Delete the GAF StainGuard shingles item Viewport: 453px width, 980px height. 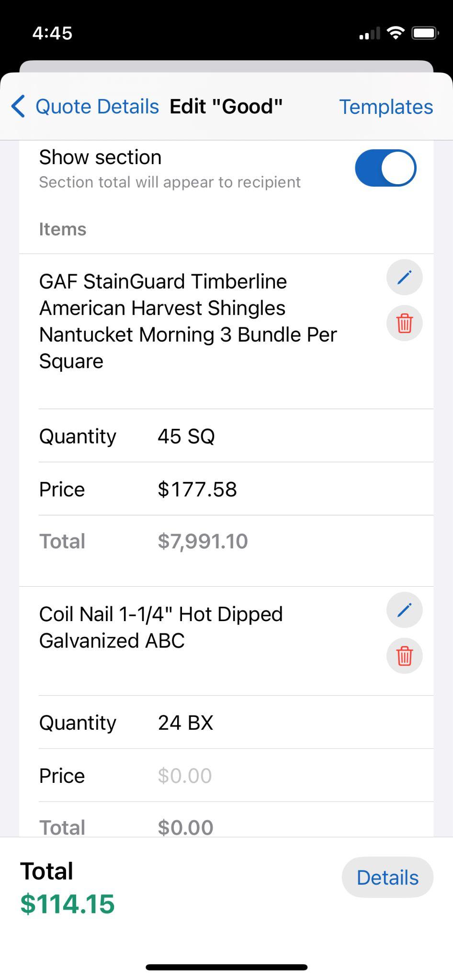pos(404,323)
